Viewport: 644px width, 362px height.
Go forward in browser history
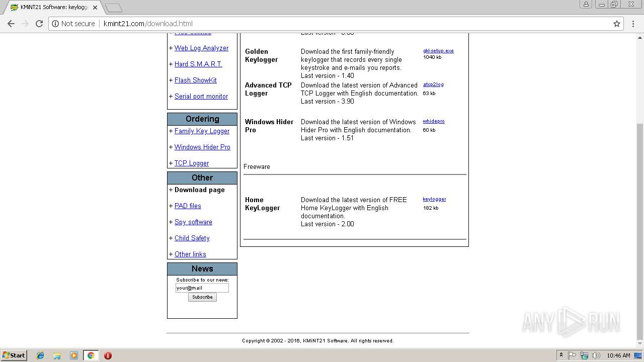[25, 24]
